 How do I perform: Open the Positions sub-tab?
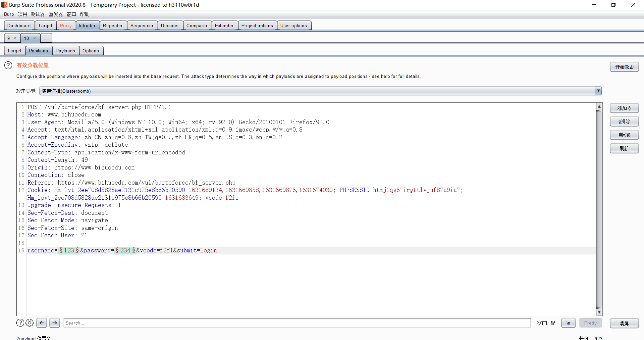39,51
